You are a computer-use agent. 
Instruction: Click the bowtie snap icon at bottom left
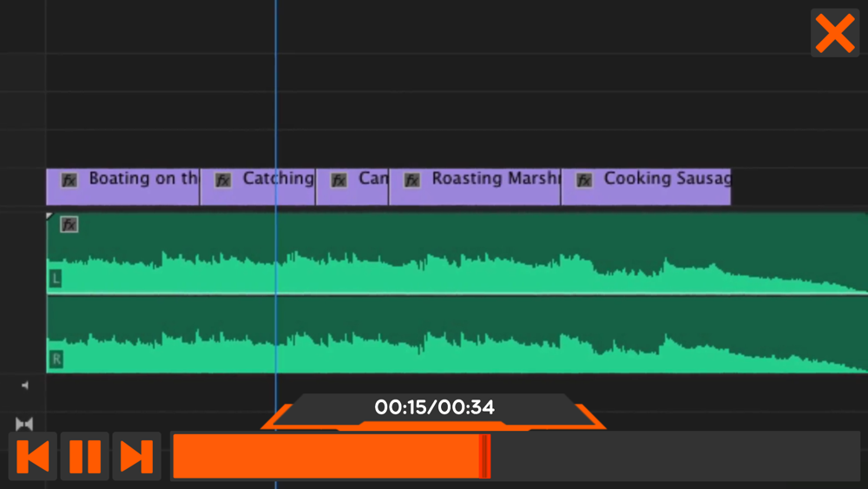23,424
